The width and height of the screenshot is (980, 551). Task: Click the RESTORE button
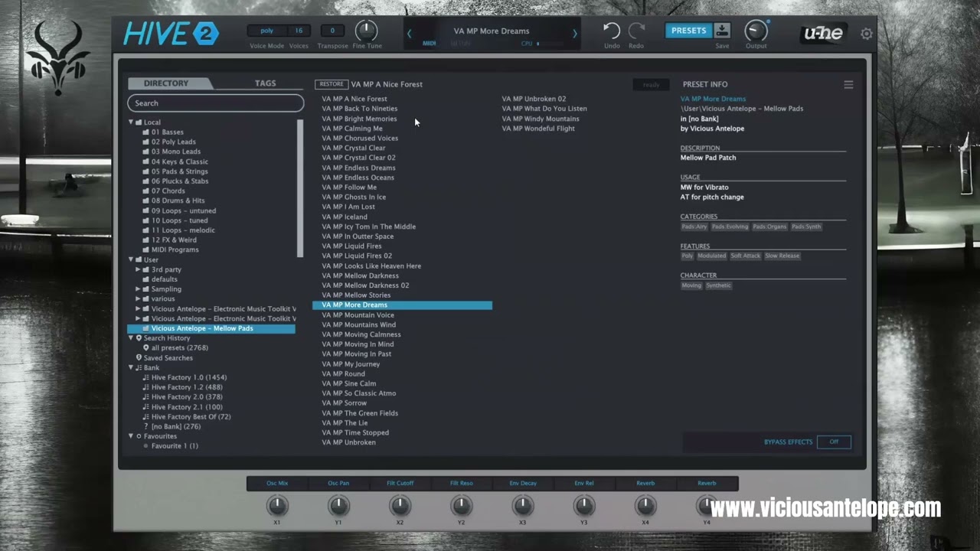[332, 84]
